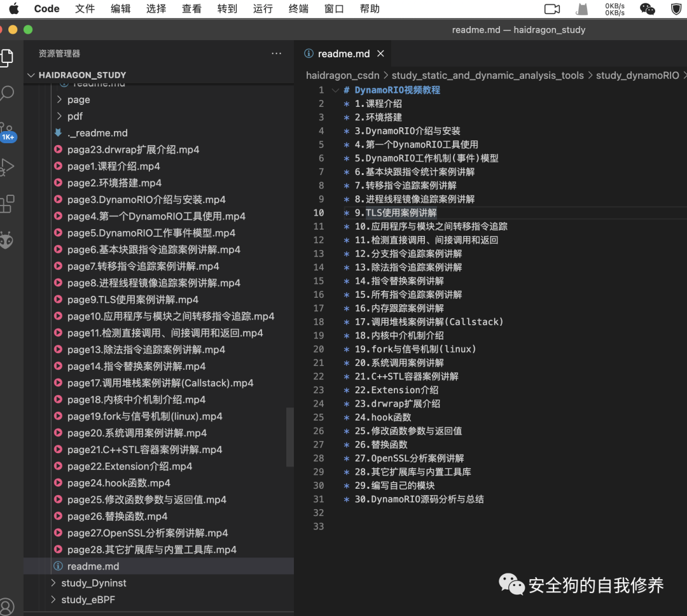
Task: Open page27.OpenSSL分析案例讲解.mp4
Action: [x=148, y=533]
